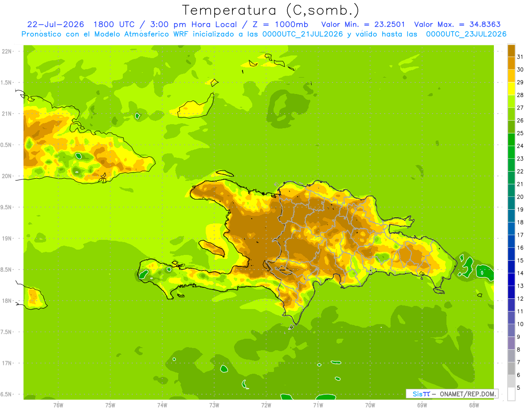
Task: Click the "1800 UTC" time text
Action: (x=115, y=24)
